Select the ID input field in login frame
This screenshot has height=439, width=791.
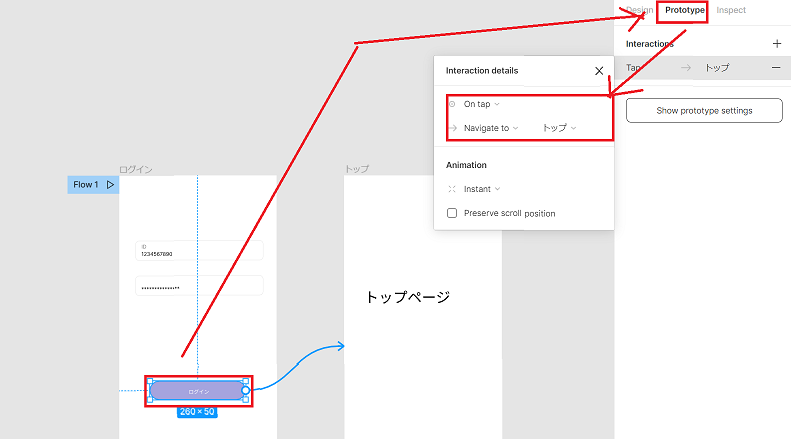click(x=199, y=250)
